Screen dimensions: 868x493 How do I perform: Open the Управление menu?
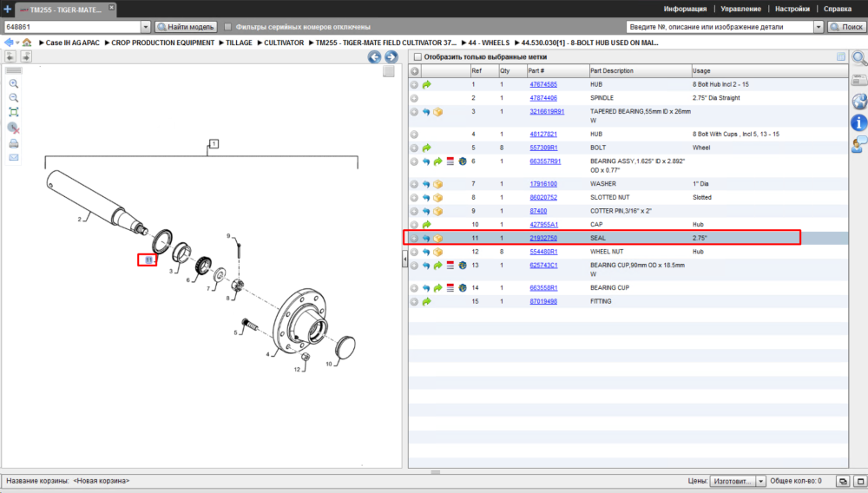click(x=740, y=9)
